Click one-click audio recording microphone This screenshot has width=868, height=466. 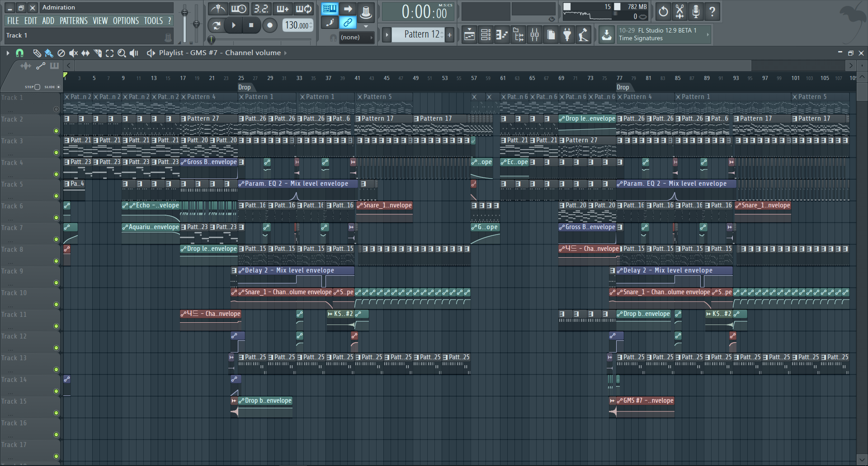tap(696, 11)
